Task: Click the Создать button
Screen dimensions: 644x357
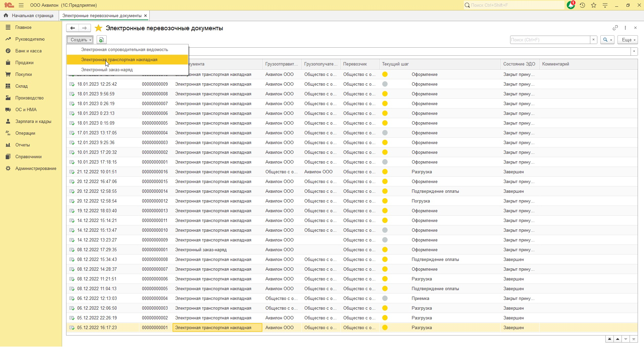Action: click(x=80, y=40)
